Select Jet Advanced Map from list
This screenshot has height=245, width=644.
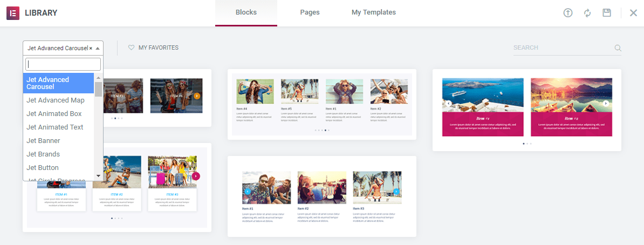(56, 100)
